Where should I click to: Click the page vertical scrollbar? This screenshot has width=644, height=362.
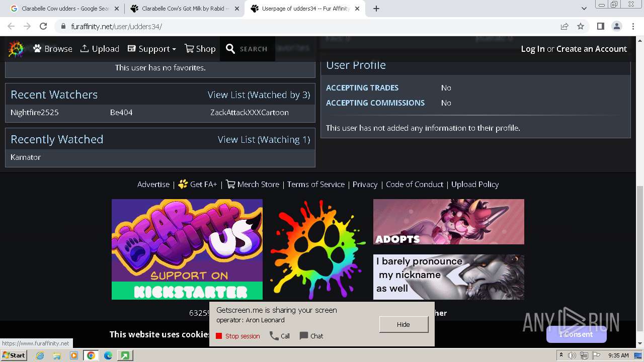pos(639,259)
